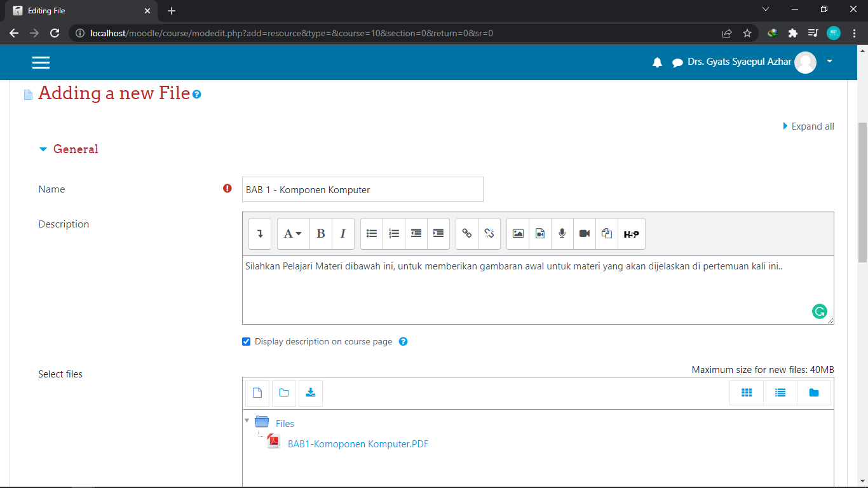Viewport: 868px width, 488px height.
Task: Uncheck Display description on course page
Action: click(x=247, y=342)
